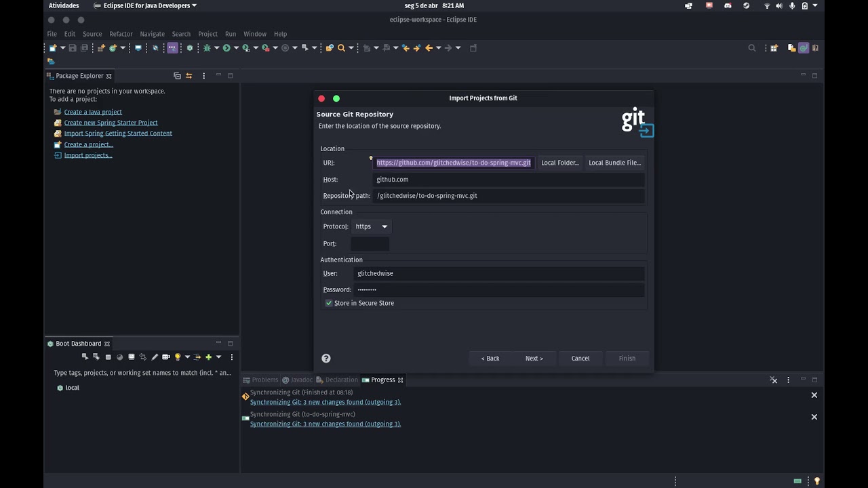The image size is (868, 488).
Task: Click the Open Perspective icon
Action: 774,47
